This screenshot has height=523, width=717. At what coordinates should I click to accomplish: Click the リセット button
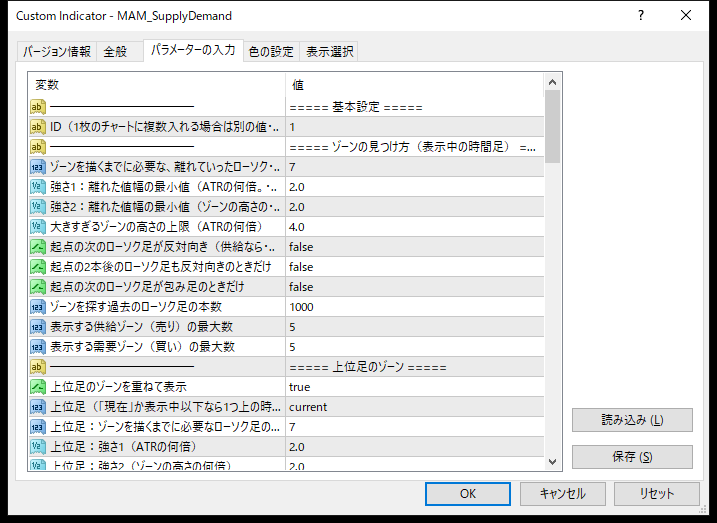click(x=657, y=494)
